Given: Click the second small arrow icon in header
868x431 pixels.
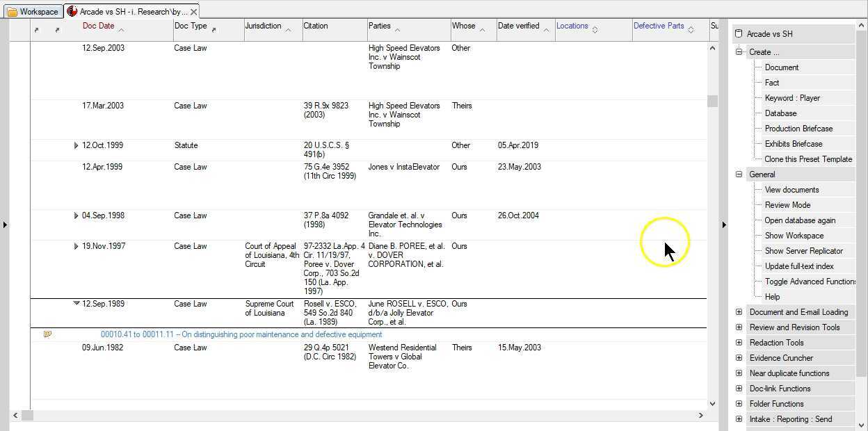Looking at the screenshot, I should (57, 30).
